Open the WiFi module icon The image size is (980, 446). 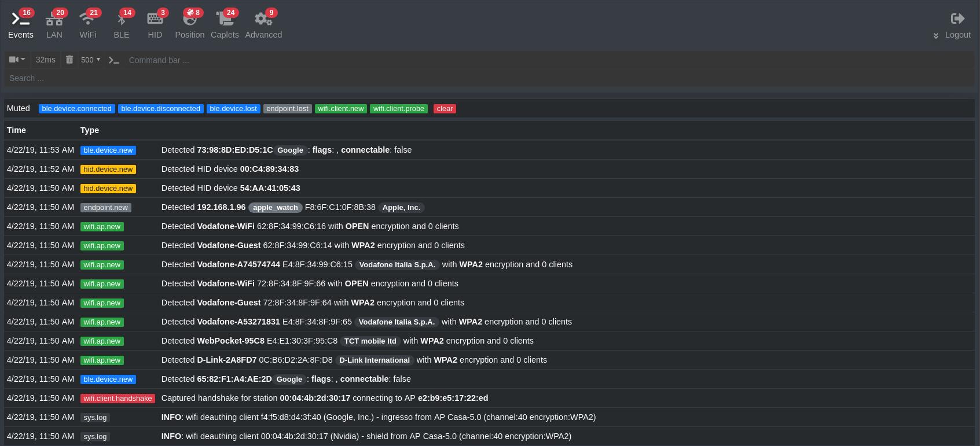point(87,19)
